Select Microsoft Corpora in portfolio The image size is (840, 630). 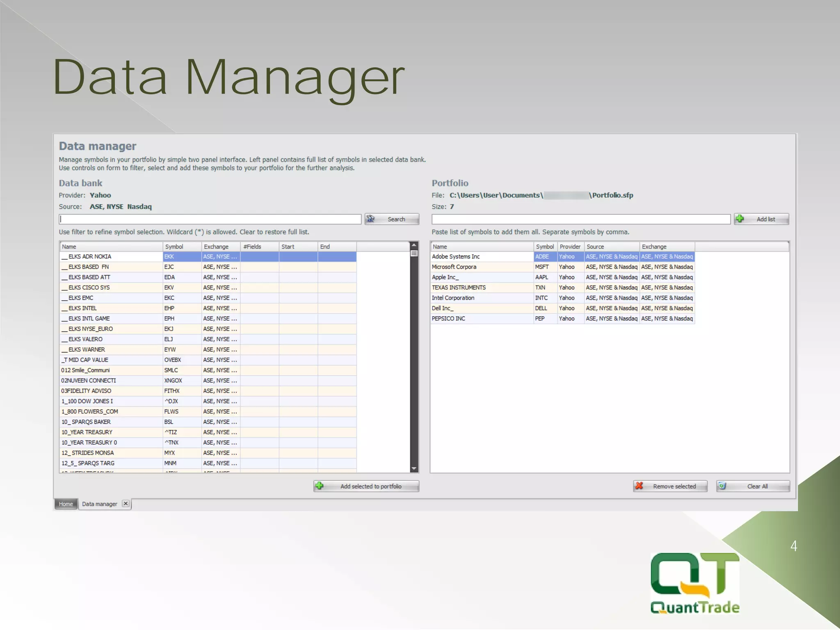pyautogui.click(x=563, y=267)
